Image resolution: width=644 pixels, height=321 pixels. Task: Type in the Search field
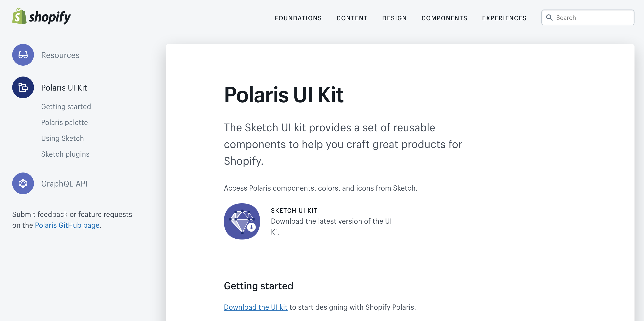point(592,17)
